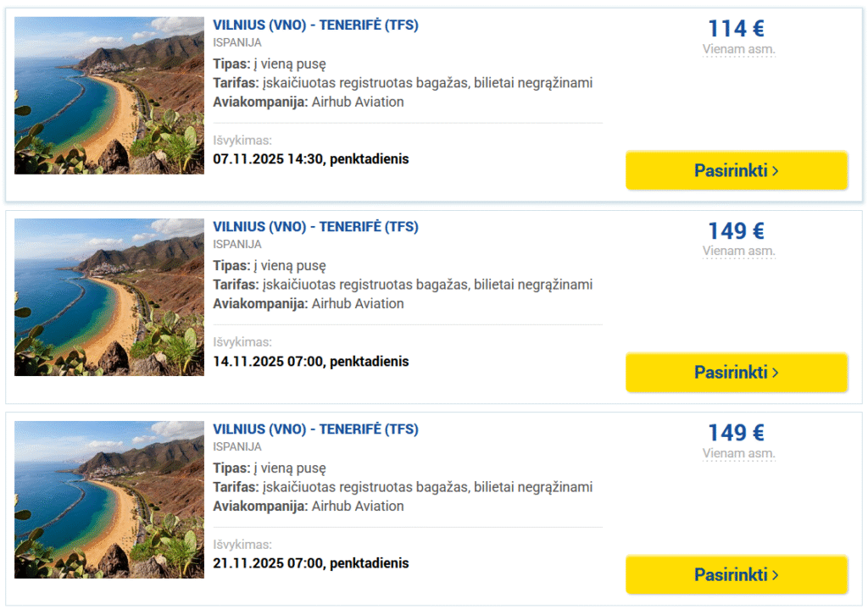
Task: Open Vilnius - Tenerifė title in second offer
Action: (x=315, y=227)
